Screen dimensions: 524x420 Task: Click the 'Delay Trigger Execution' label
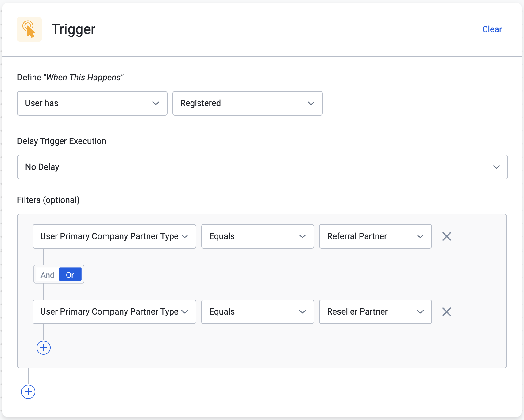click(62, 141)
